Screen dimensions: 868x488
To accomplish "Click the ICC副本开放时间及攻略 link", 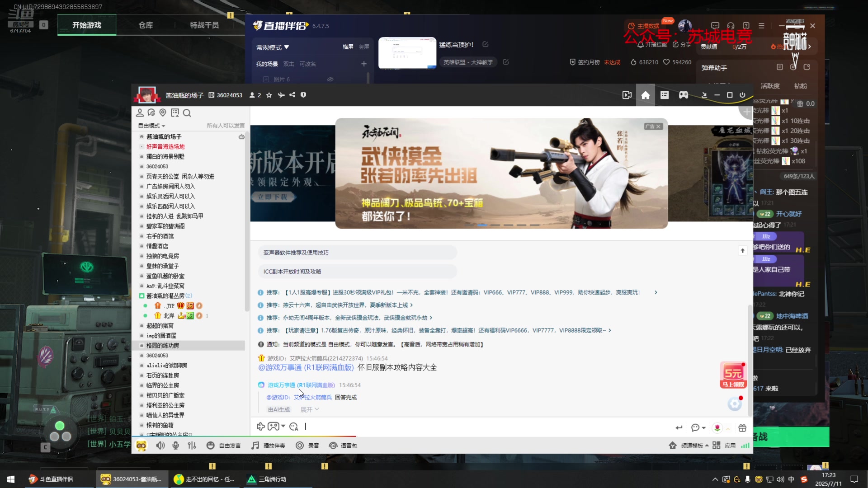I will pos(357,272).
